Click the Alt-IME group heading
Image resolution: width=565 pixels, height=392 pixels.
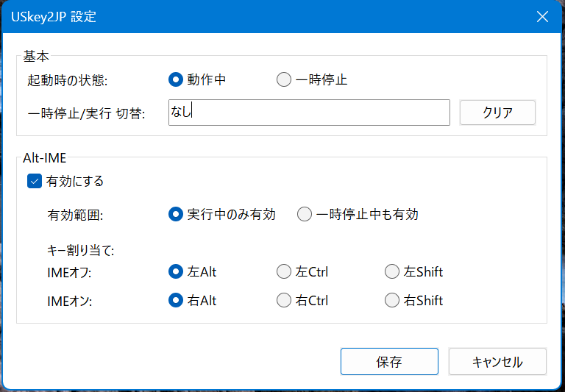45,157
